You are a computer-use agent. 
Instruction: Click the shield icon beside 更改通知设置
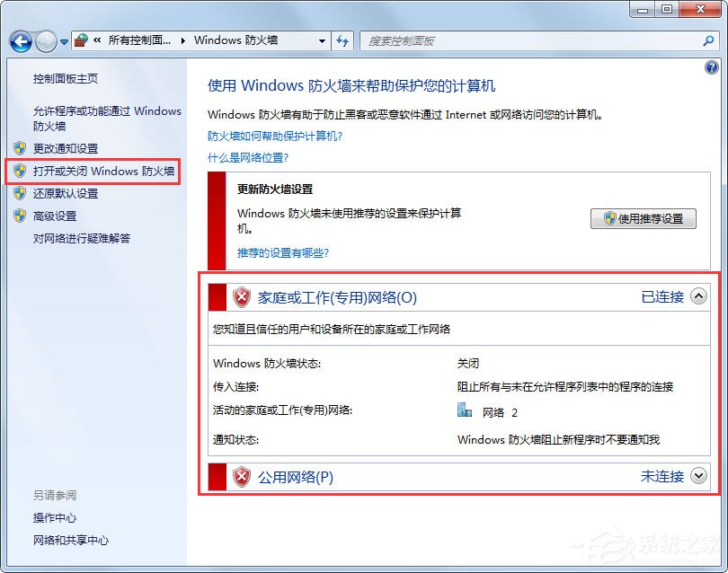22,148
